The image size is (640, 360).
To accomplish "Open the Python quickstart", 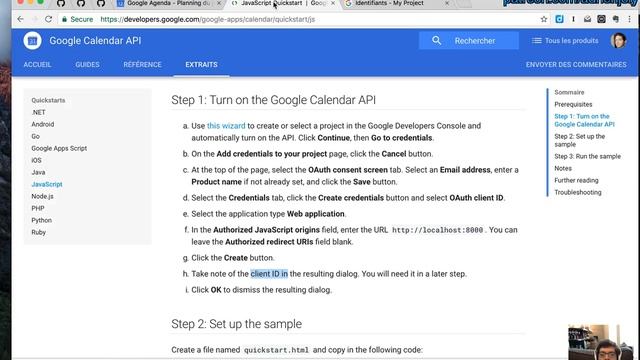I will coord(42,220).
